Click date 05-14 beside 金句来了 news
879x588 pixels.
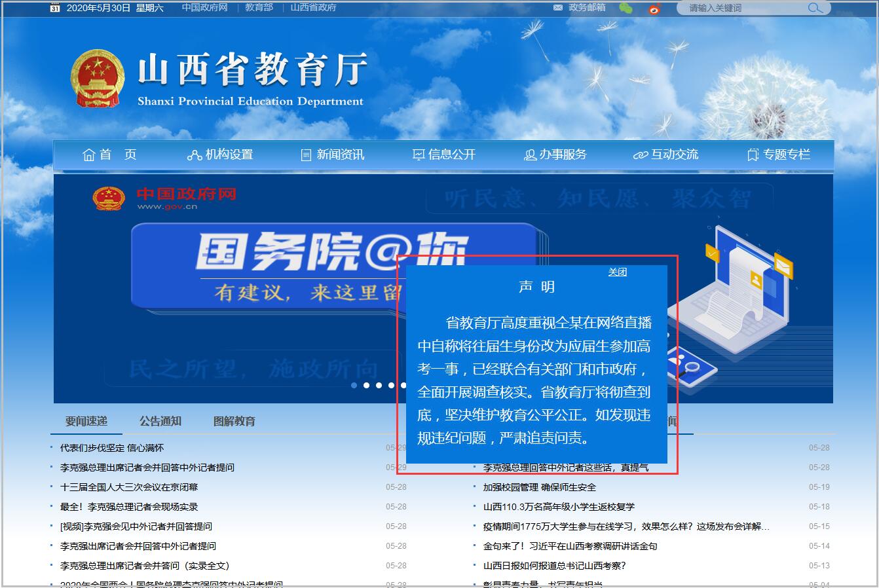819,546
